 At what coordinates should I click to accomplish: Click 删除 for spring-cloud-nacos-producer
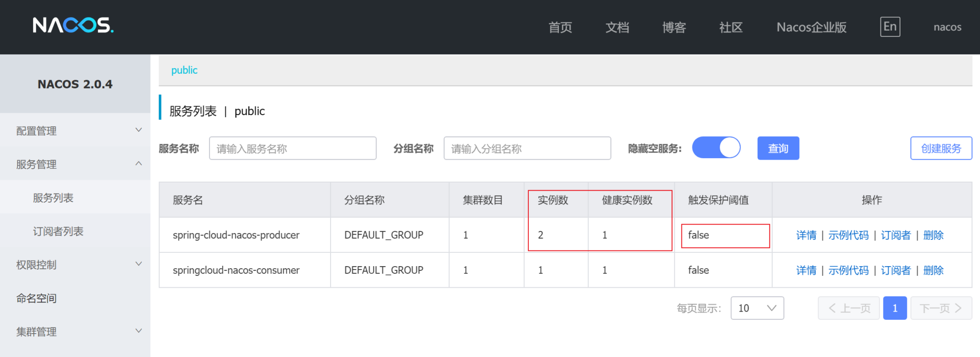(933, 235)
